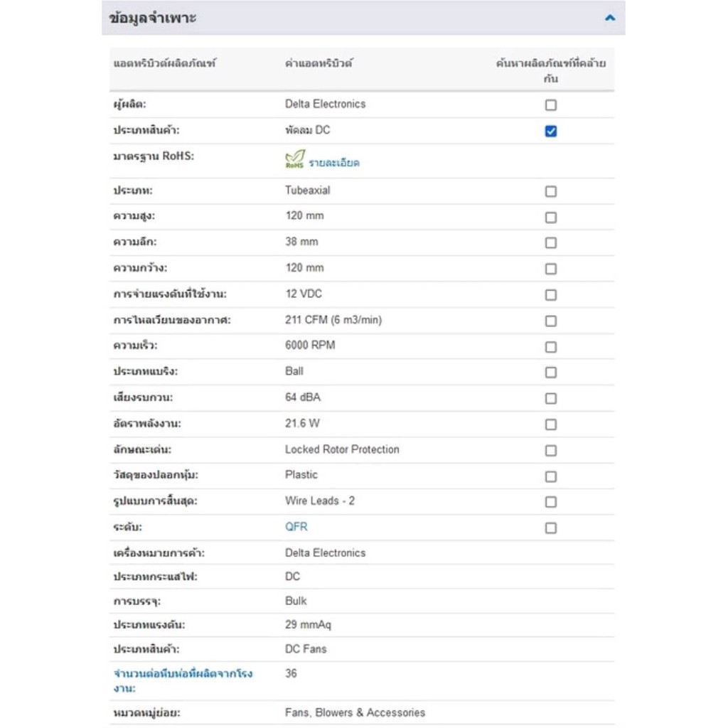Open the RoHS รายละเอียด link
The height and width of the screenshot is (728, 728).
(333, 162)
